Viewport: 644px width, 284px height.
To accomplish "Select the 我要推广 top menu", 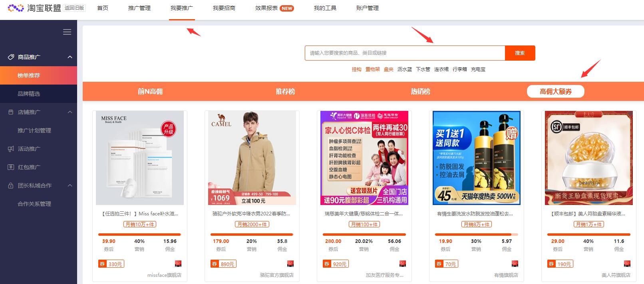I will (x=182, y=8).
